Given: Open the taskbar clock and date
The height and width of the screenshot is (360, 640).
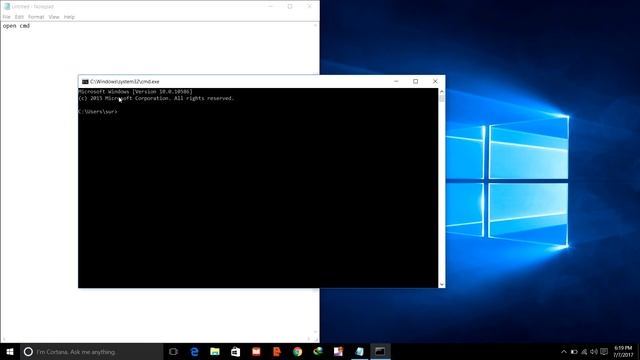Looking at the screenshot, I should pos(623,351).
